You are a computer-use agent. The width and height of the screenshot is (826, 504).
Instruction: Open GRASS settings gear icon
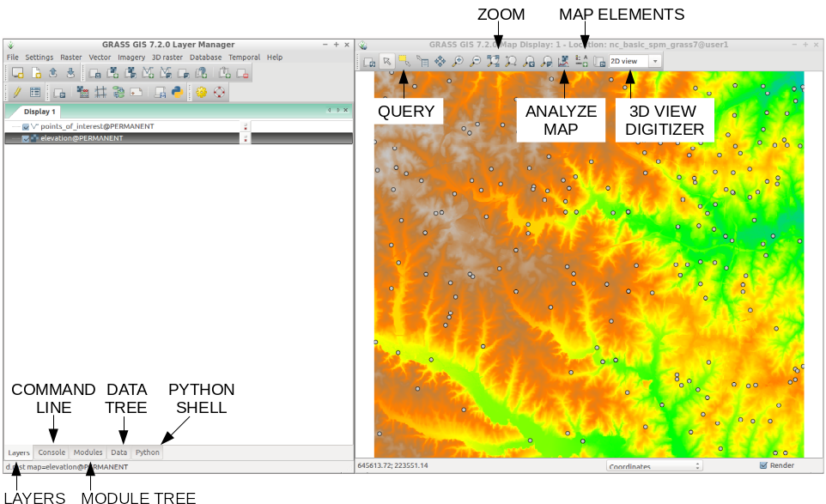tap(201, 92)
